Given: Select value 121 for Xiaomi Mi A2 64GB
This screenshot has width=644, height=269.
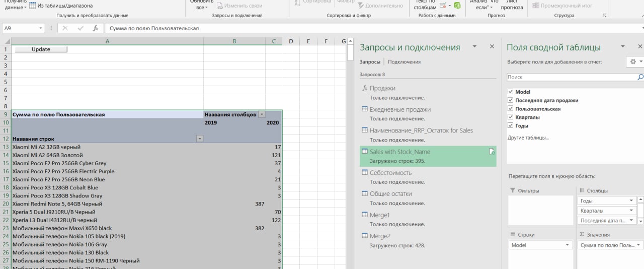Looking at the screenshot, I should tap(274, 155).
